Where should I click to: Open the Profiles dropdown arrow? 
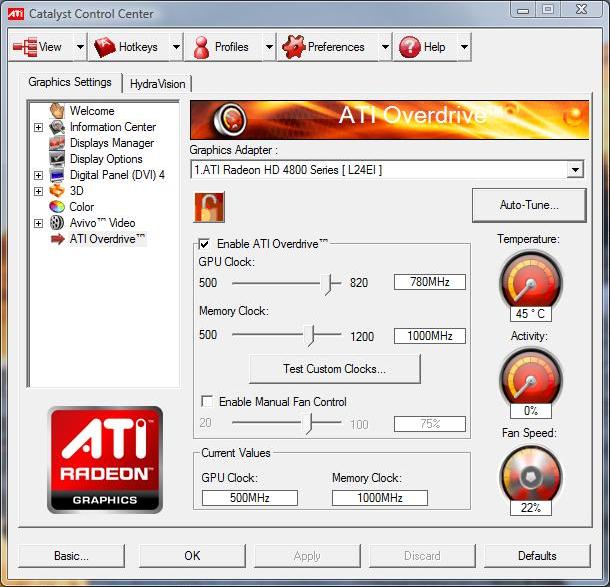click(x=269, y=47)
